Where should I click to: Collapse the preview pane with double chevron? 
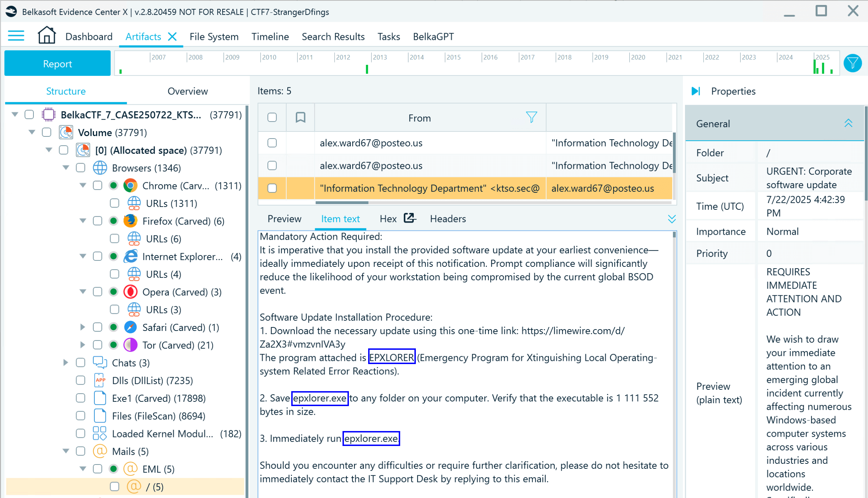[671, 219]
